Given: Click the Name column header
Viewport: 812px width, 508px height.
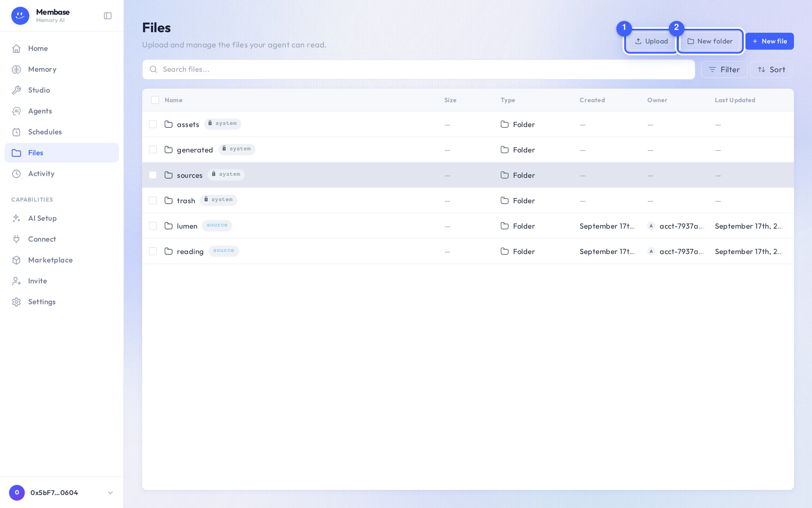Looking at the screenshot, I should [x=173, y=100].
